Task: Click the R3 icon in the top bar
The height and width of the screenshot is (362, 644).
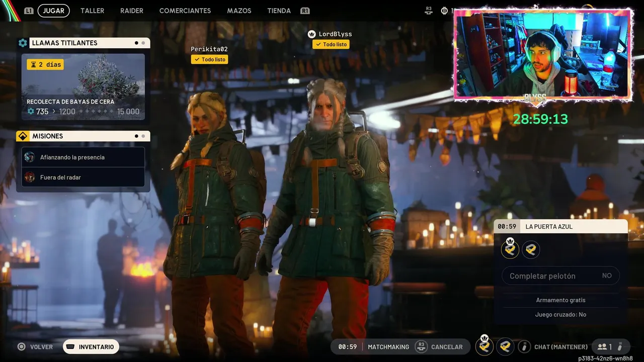Action: 429,11
